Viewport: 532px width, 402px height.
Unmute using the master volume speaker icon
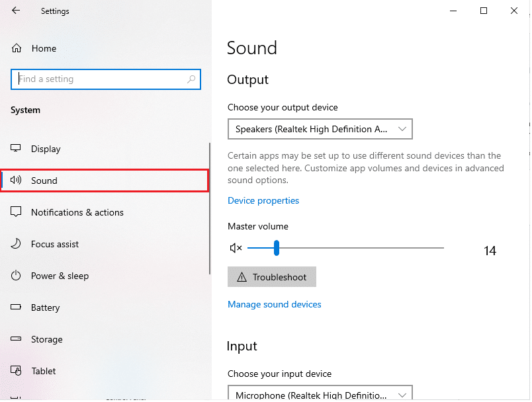click(236, 248)
